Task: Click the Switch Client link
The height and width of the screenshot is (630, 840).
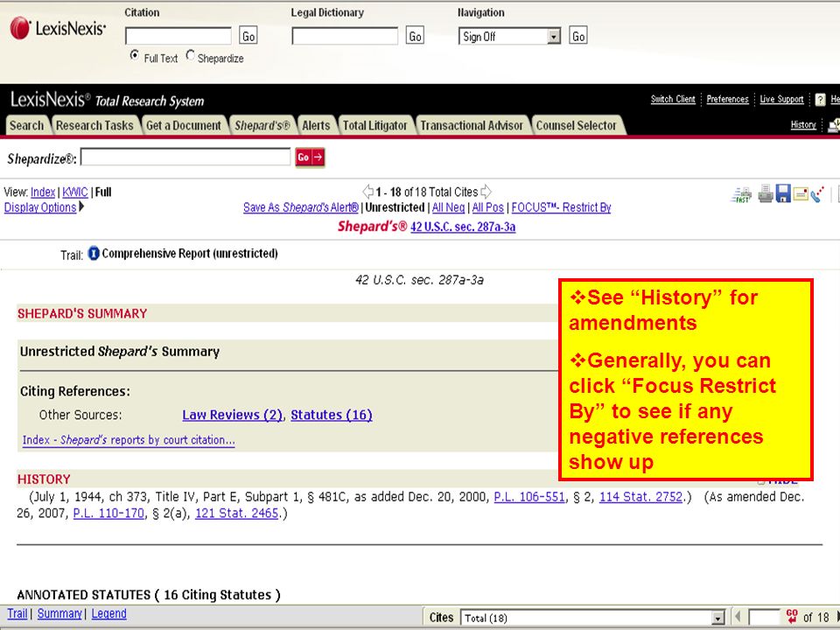Action: click(x=673, y=99)
